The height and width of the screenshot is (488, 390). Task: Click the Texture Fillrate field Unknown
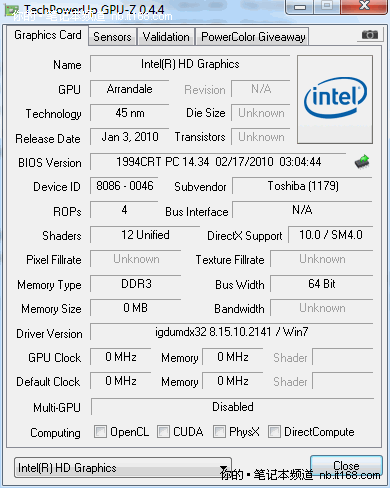coord(321,259)
